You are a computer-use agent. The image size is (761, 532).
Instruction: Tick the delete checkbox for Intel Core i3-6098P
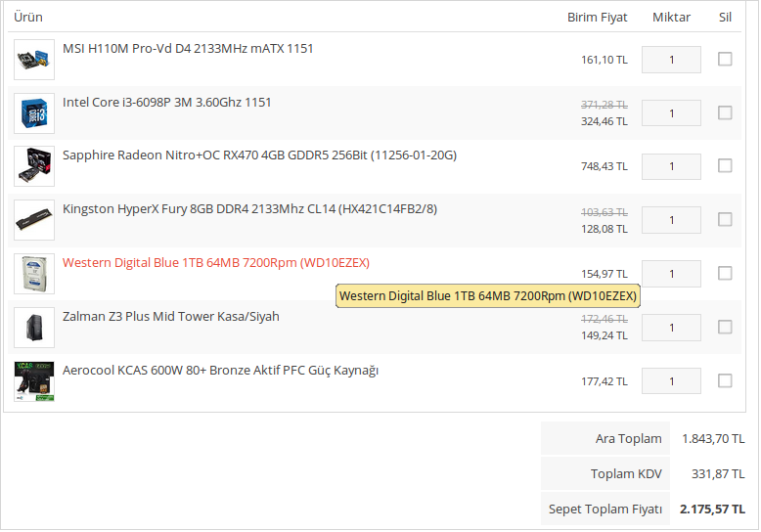tap(725, 113)
